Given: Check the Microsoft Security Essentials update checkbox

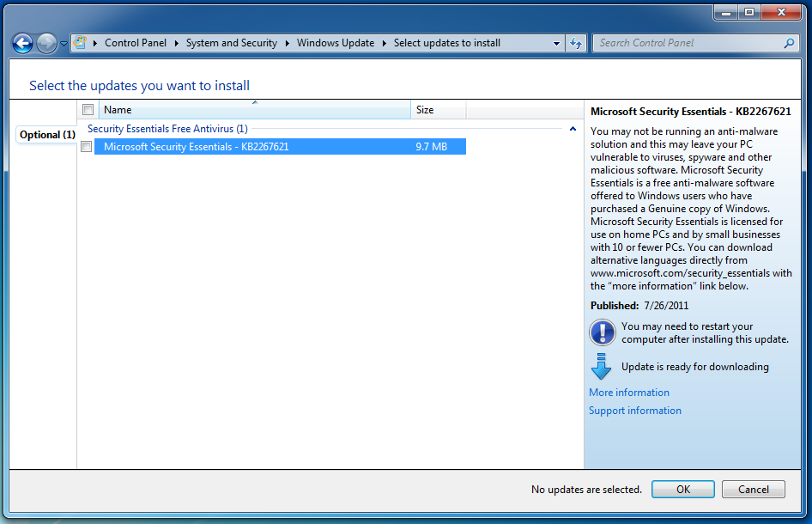Looking at the screenshot, I should (x=86, y=147).
